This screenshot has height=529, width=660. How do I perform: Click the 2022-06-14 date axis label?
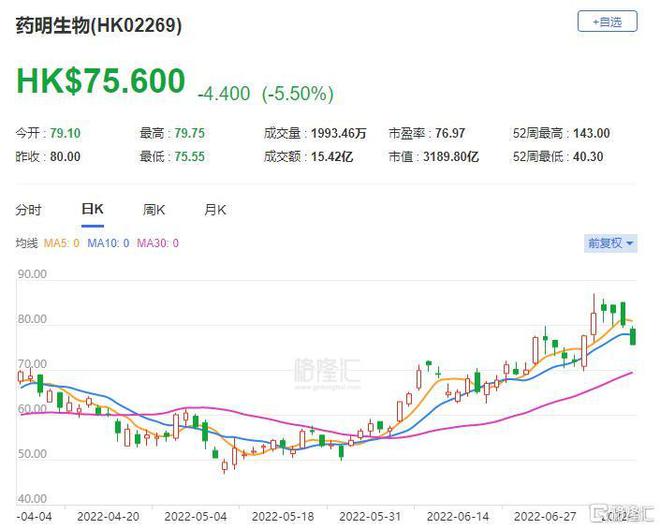click(458, 516)
